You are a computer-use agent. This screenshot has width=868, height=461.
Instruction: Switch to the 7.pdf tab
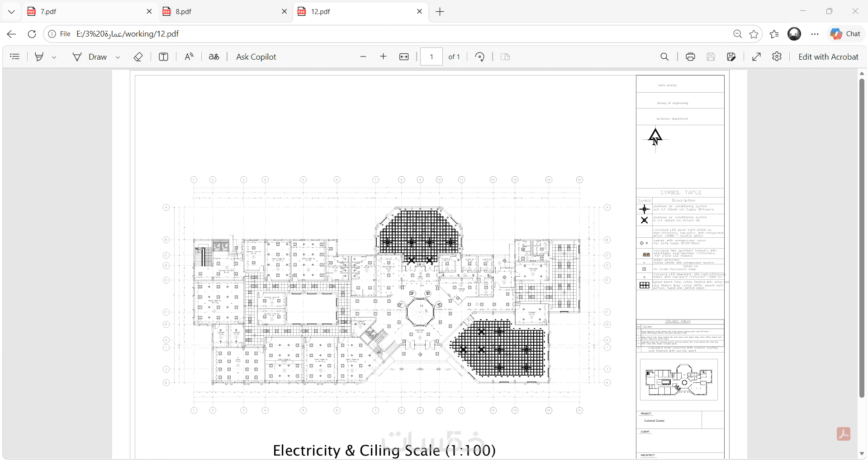click(90, 12)
